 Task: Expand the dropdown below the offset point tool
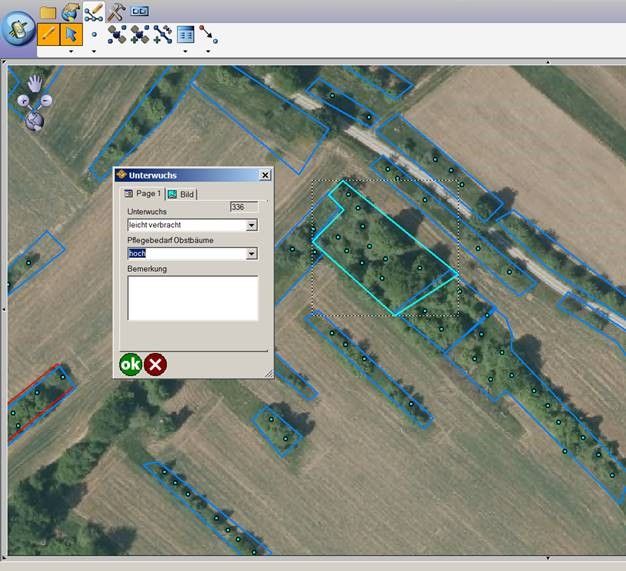click(208, 52)
